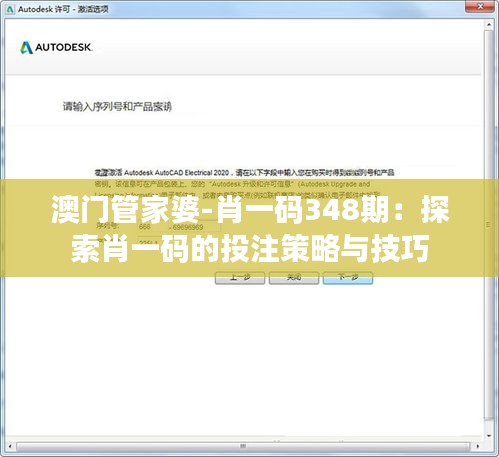Click the horizontal scrollbar right arrow
Image resolution: width=499 pixels, height=457 pixels.
pos(478,446)
